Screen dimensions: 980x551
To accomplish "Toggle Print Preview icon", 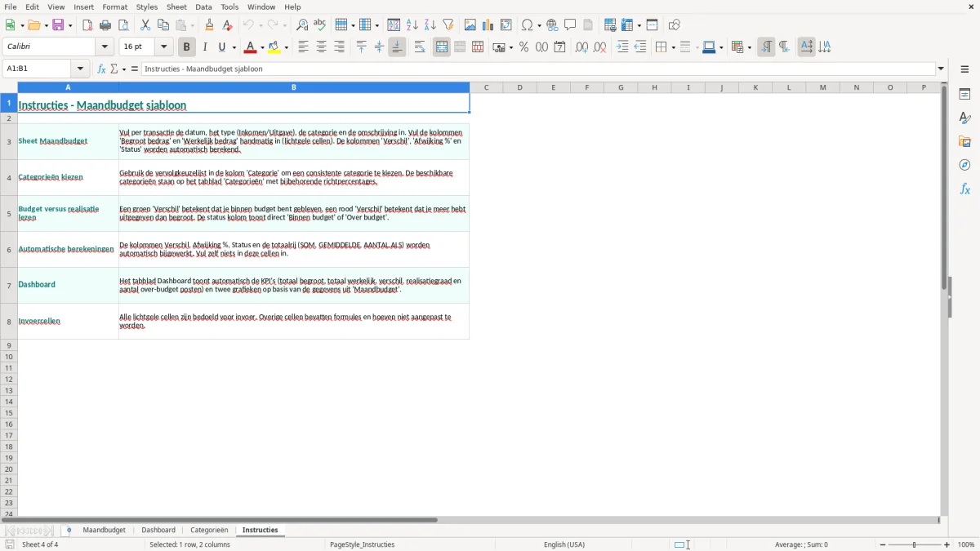I will (123, 25).
